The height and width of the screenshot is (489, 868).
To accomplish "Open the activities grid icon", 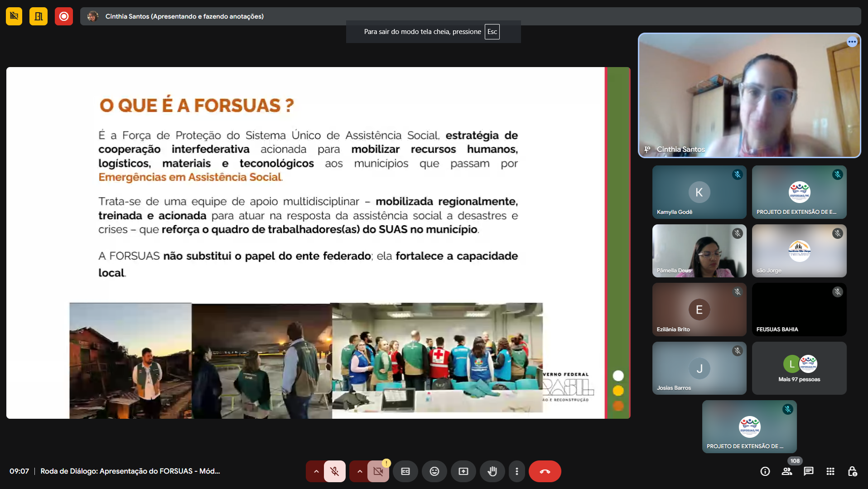I will [830, 471].
